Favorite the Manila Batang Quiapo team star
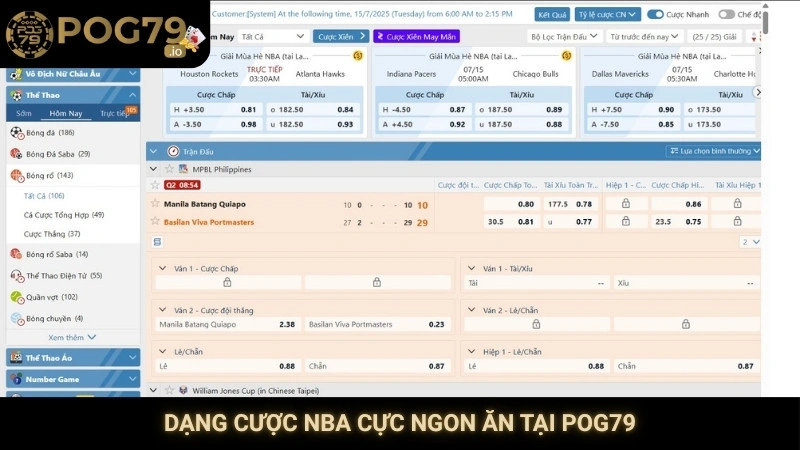The height and width of the screenshot is (450, 800). coord(155,204)
